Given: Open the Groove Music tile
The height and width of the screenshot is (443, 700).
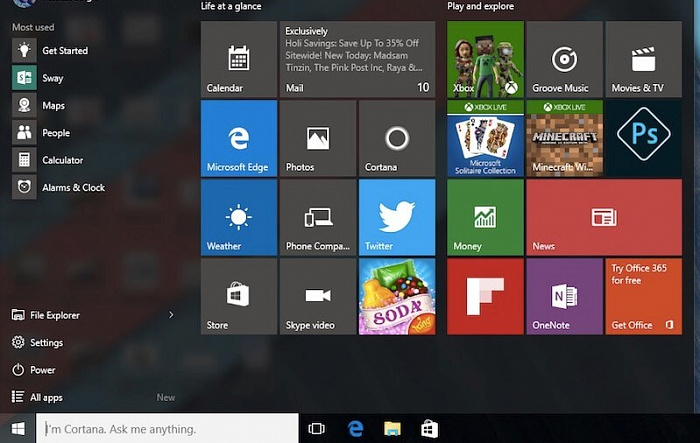Looking at the screenshot, I should click(564, 58).
